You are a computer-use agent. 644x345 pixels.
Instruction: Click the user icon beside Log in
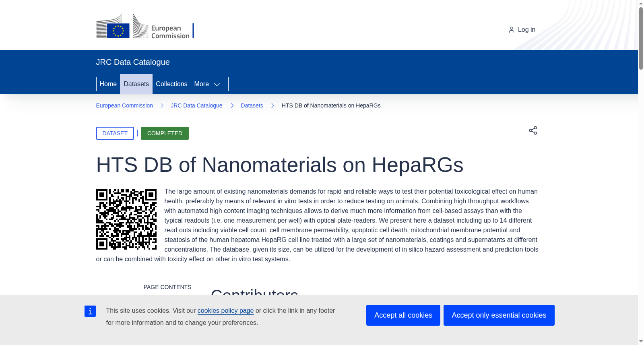[x=511, y=30]
